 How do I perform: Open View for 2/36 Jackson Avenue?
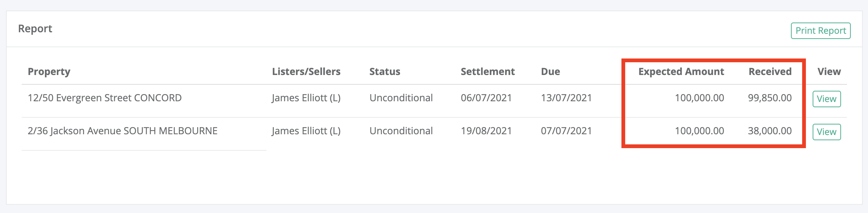point(826,132)
